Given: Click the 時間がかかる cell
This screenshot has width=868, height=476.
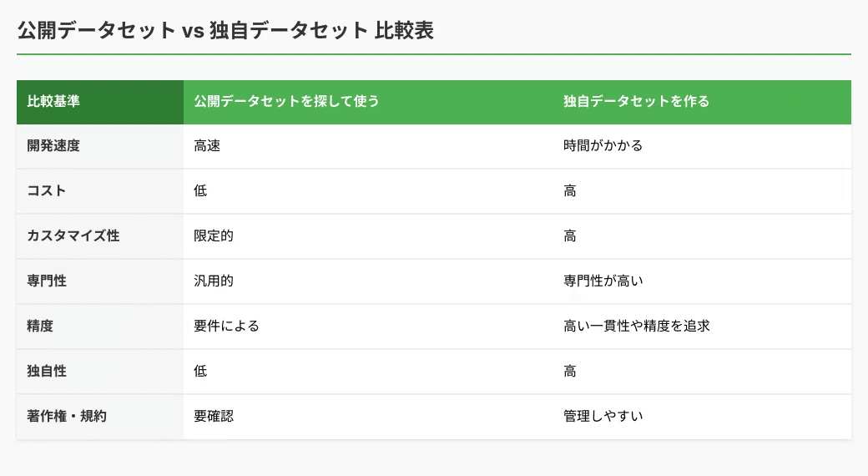Looking at the screenshot, I should 702,146.
